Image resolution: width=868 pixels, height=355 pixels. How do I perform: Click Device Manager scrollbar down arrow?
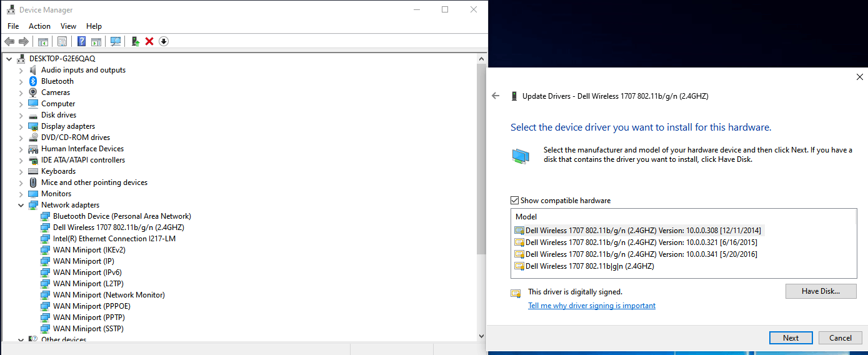point(481,336)
